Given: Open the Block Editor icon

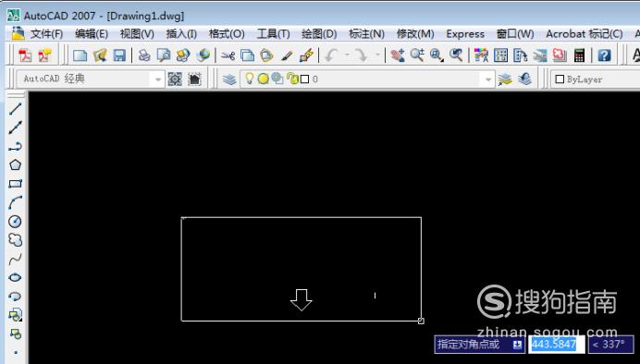Looking at the screenshot, I should (x=306, y=55).
